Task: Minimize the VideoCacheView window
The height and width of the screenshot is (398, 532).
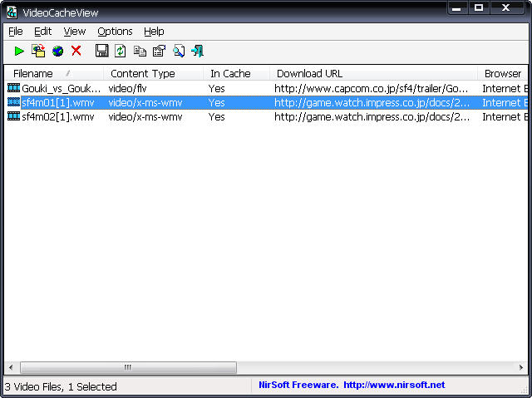Action: coord(456,8)
